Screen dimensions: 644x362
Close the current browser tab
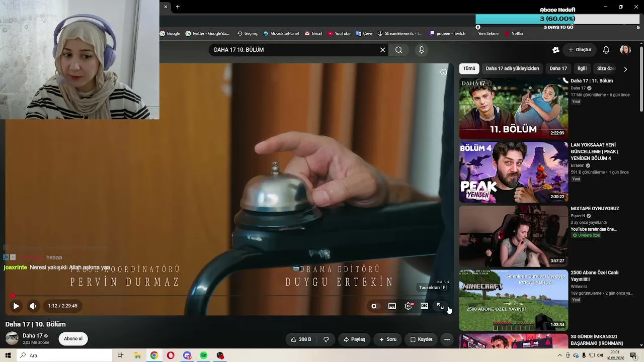coord(166,7)
